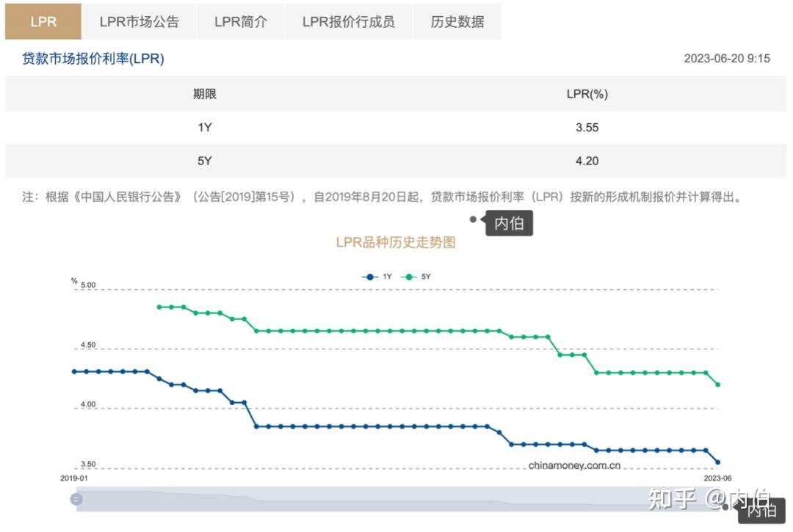Click the last green data point marker
Viewport: 793px width, 532px height.
click(x=717, y=385)
